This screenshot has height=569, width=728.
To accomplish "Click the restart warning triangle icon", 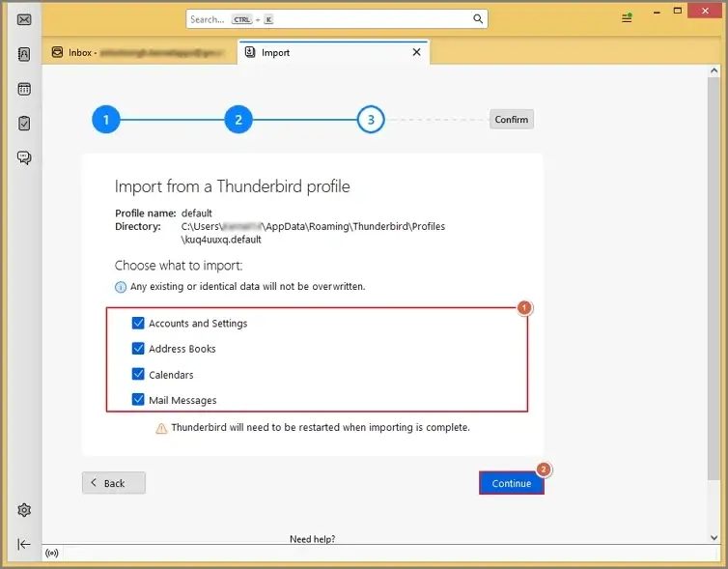I will 161,428.
